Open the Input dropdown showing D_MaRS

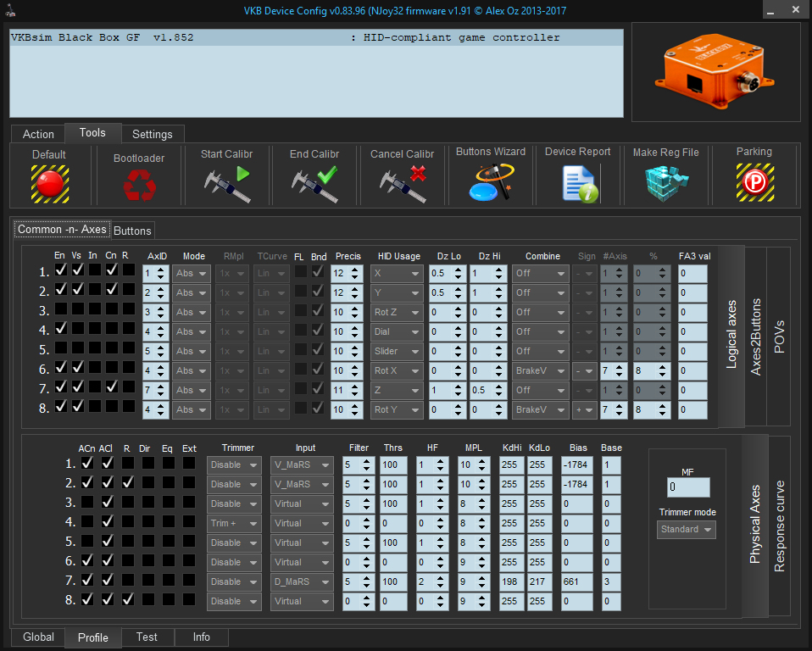(303, 581)
